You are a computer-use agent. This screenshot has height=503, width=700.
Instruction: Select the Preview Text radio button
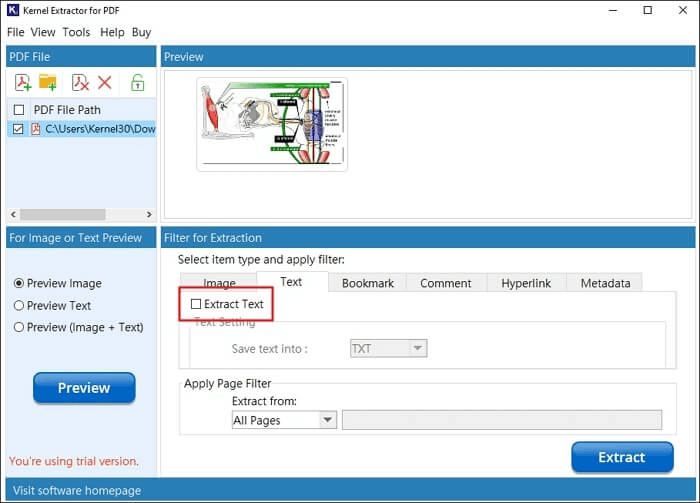pos(19,306)
